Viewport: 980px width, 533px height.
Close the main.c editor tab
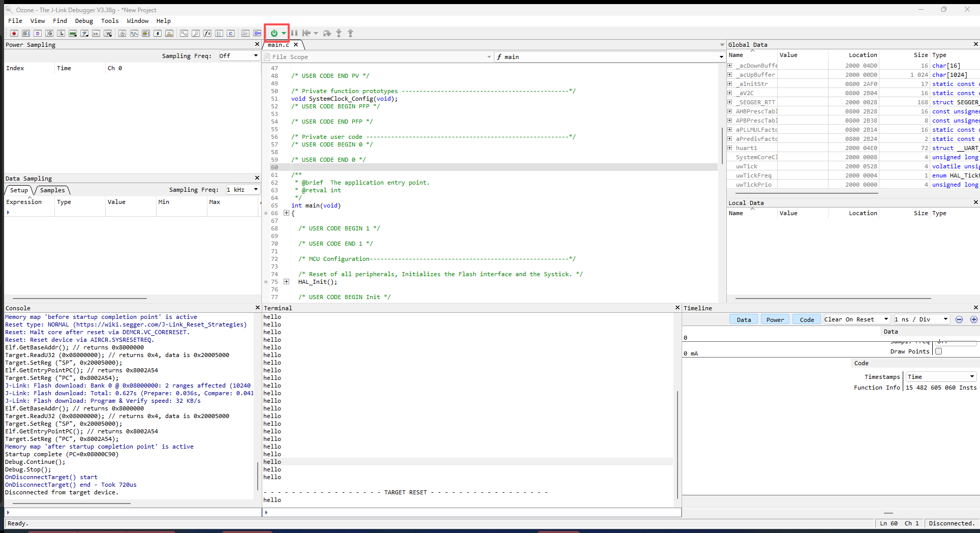(296, 45)
